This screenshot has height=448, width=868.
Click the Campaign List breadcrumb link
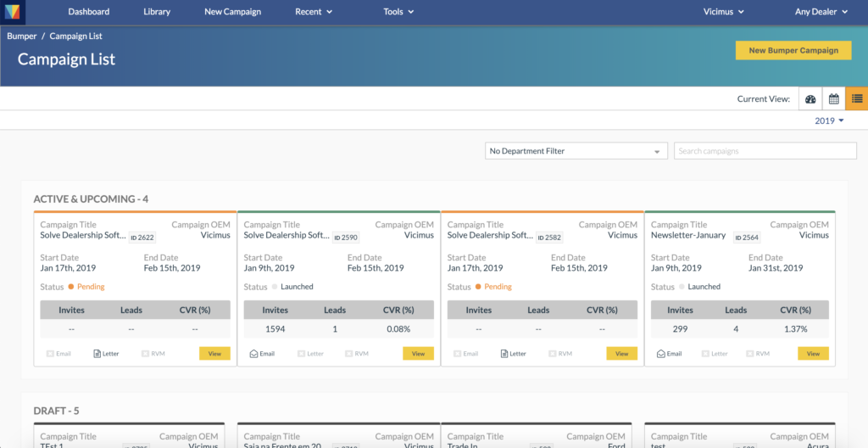pyautogui.click(x=75, y=36)
